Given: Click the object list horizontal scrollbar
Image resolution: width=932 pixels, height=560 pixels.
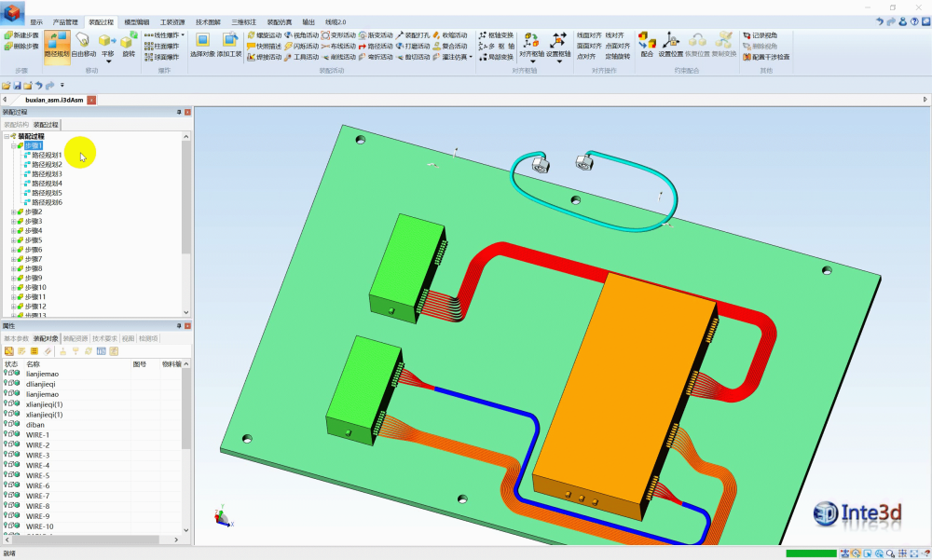Looking at the screenshot, I should [85, 540].
